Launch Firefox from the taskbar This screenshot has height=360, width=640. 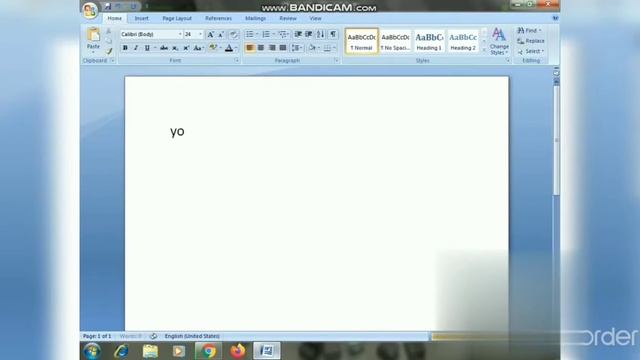(238, 351)
